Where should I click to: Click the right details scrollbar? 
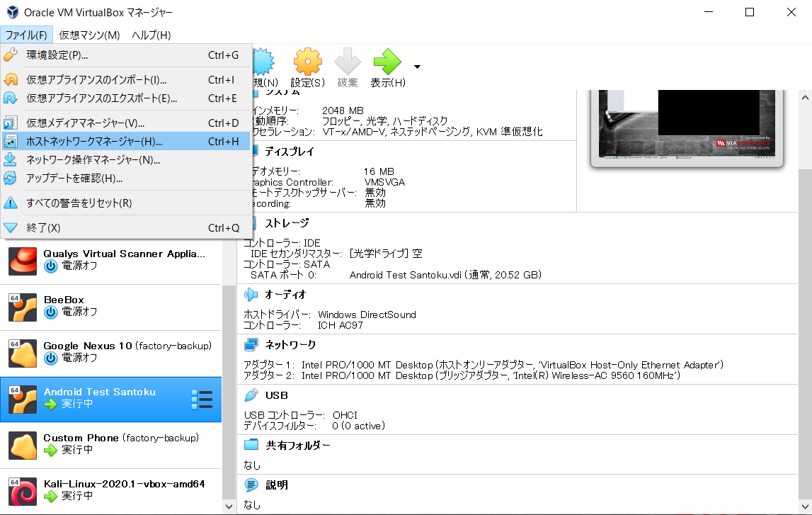click(x=806, y=283)
